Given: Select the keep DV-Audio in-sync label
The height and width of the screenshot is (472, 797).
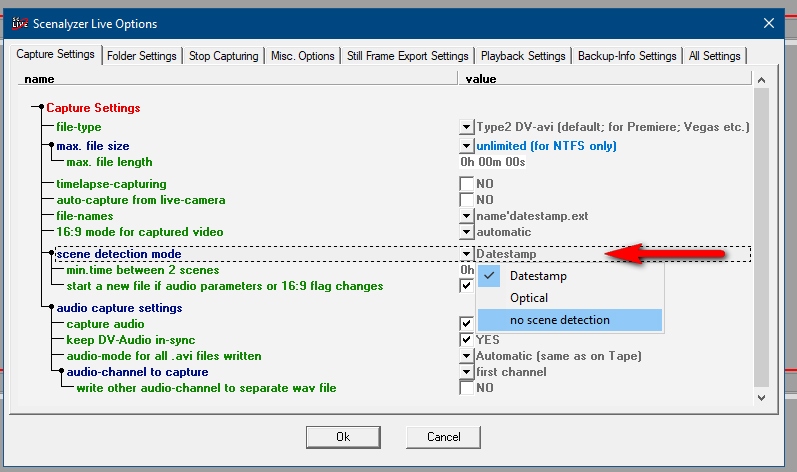Looking at the screenshot, I should coord(131,340).
